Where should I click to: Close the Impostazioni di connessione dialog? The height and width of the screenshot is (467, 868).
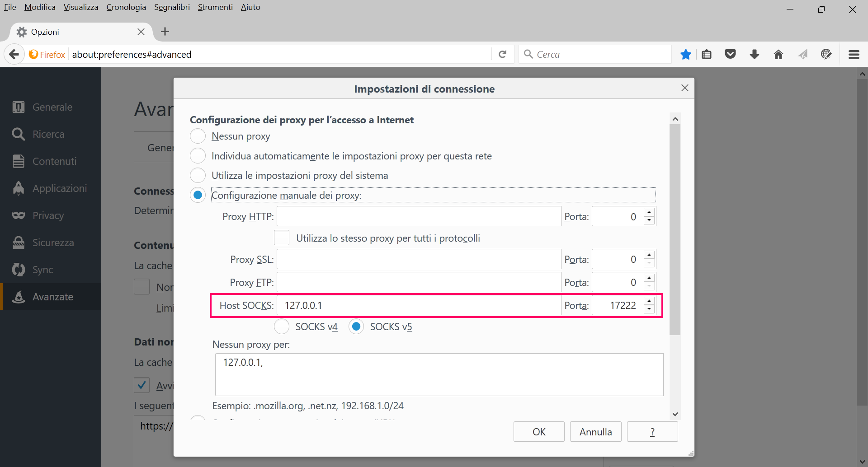point(685,88)
